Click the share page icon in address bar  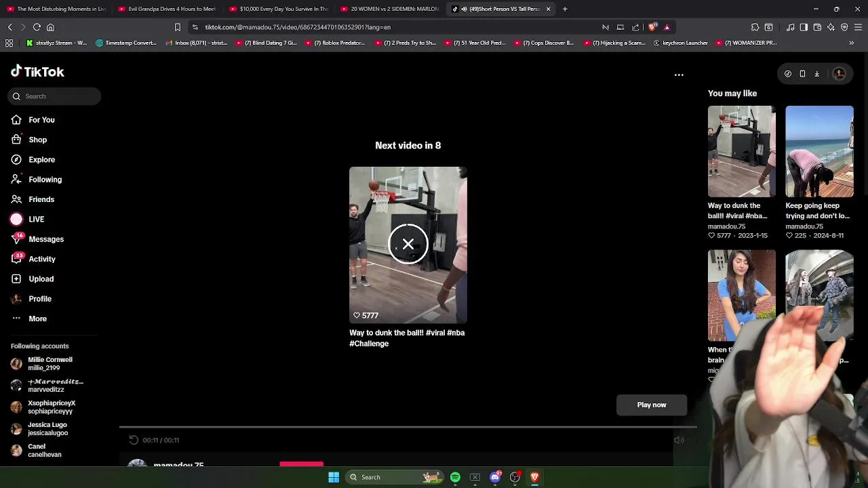pos(635,27)
